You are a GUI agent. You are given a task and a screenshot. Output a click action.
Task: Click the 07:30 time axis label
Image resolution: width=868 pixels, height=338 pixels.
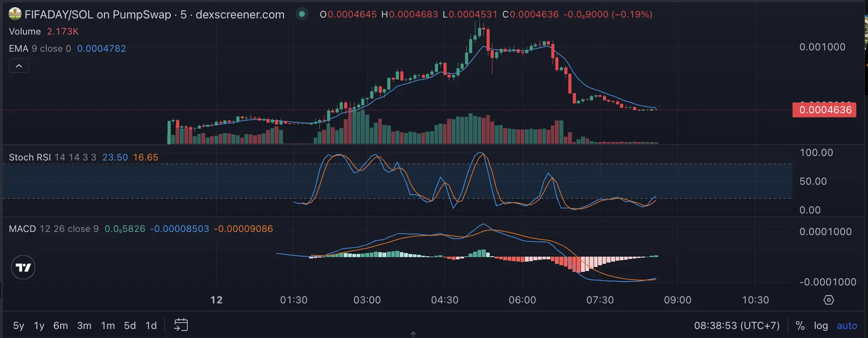click(600, 300)
